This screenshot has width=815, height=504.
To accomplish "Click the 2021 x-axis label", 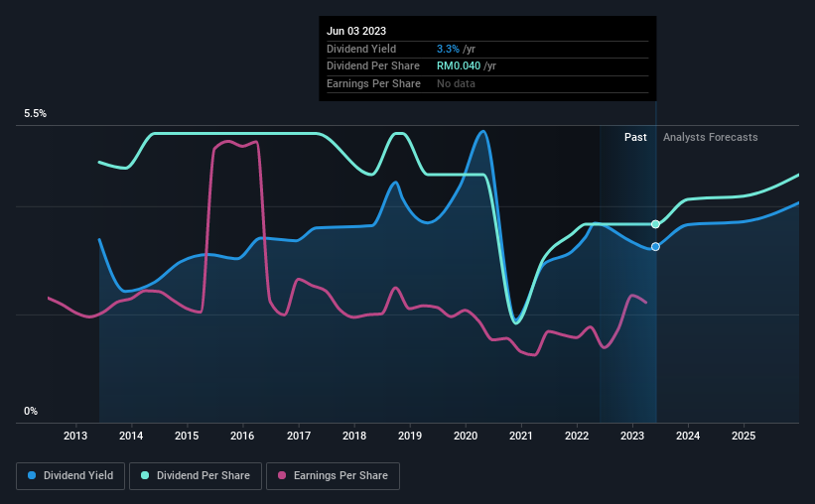I will (x=521, y=436).
